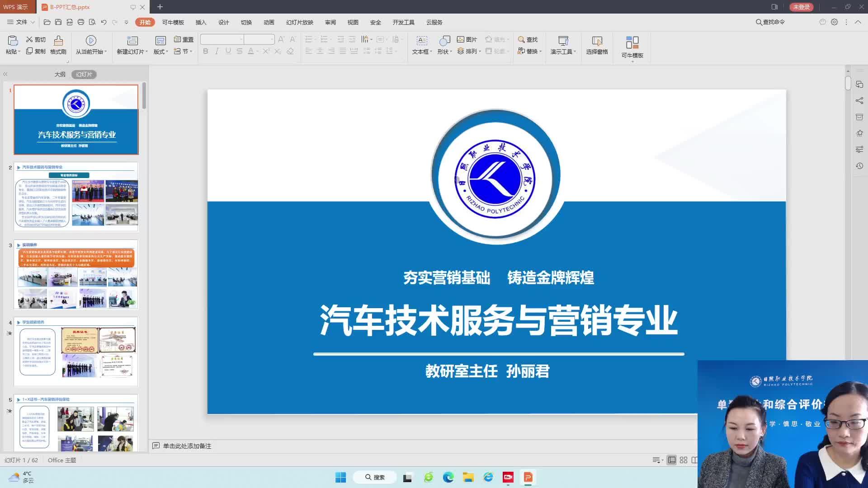The image size is (868, 488).
Task: Open Microsoft Edge from the taskbar
Action: (x=448, y=477)
